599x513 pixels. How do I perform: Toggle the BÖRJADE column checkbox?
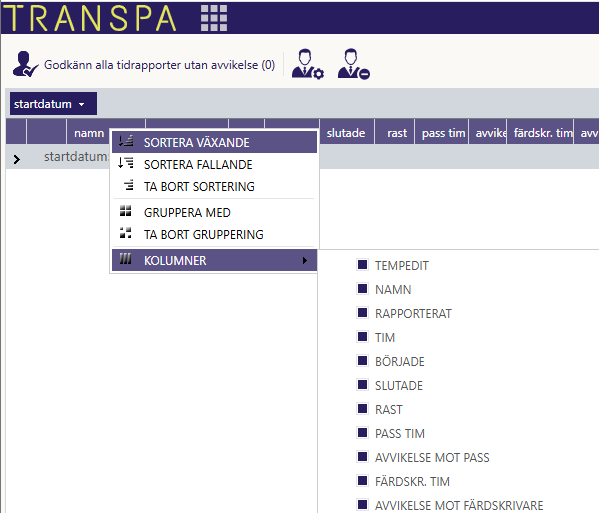tap(362, 360)
